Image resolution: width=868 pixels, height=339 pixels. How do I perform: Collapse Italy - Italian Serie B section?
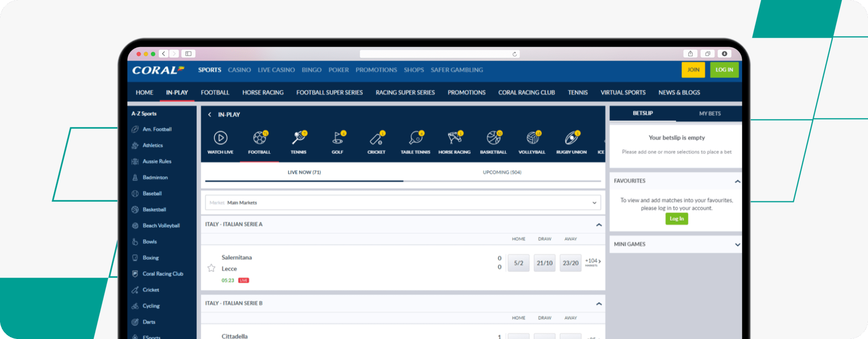(x=598, y=304)
